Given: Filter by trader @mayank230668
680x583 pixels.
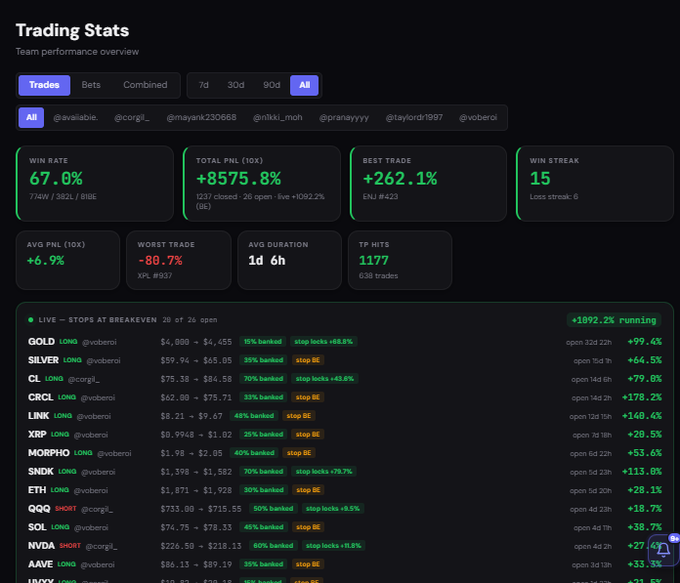Looking at the screenshot, I should click(x=202, y=118).
